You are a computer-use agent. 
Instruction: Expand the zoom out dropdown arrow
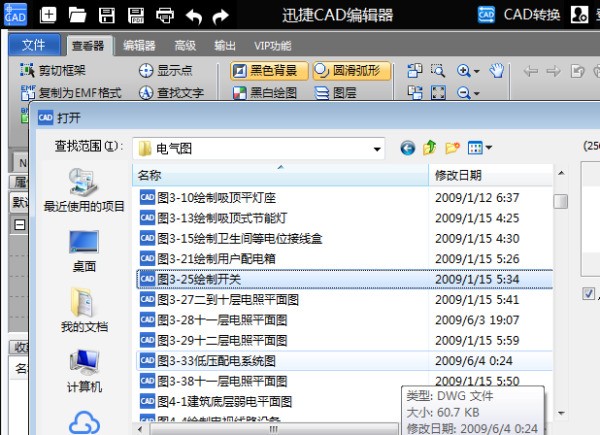(x=476, y=93)
